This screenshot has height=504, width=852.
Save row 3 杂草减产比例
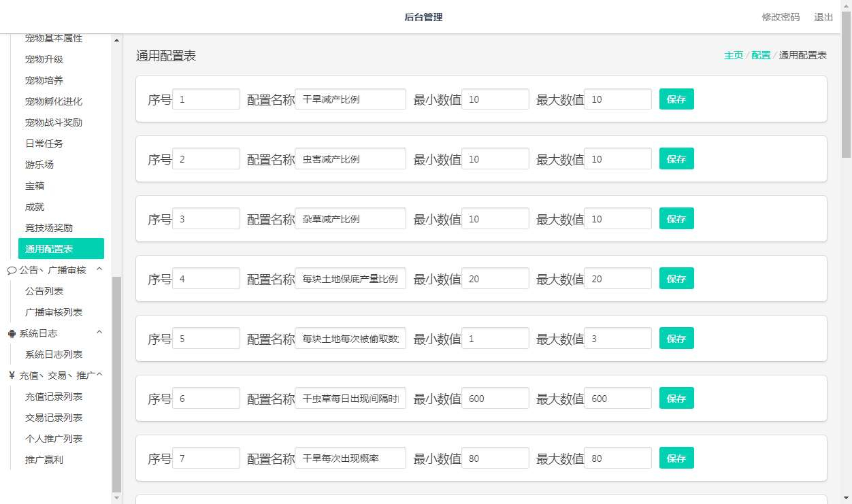click(676, 219)
